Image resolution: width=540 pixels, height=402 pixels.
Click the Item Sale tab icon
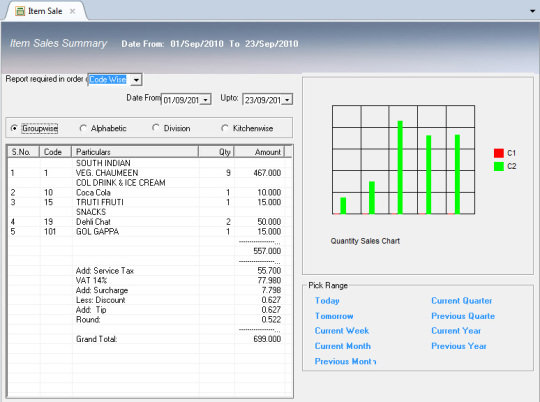tap(20, 11)
